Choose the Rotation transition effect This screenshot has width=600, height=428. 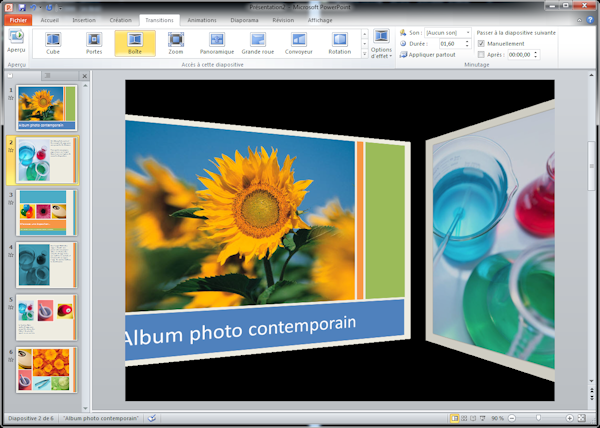coord(340,42)
